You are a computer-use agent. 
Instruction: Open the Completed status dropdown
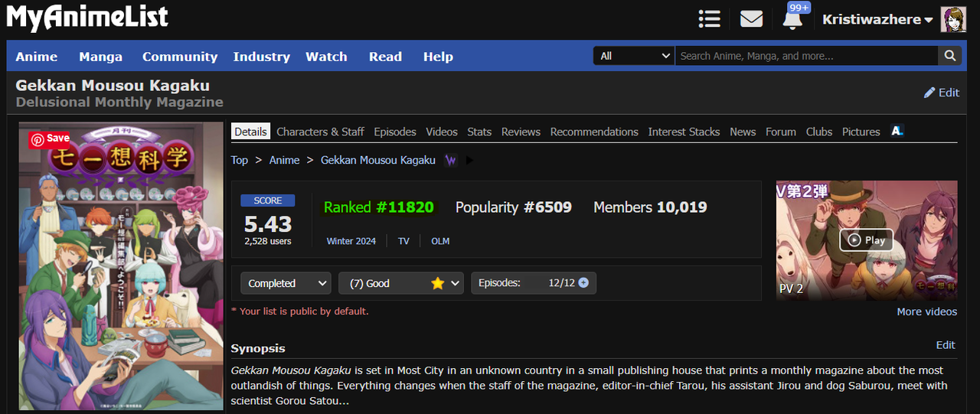click(286, 283)
